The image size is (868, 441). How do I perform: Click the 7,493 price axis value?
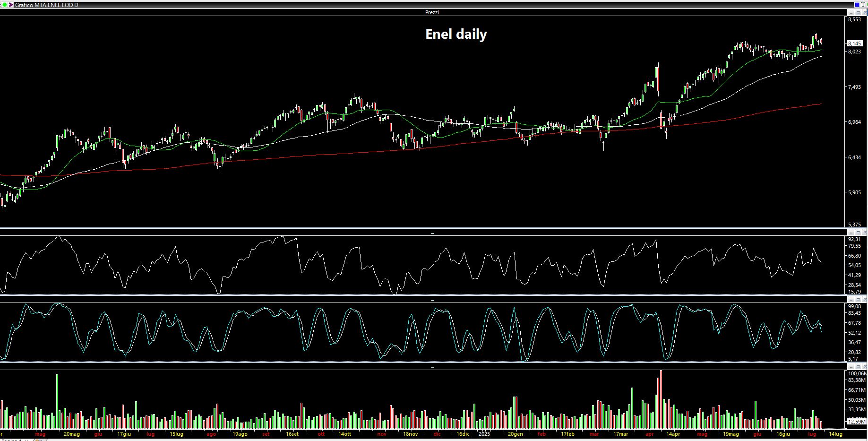click(x=855, y=87)
